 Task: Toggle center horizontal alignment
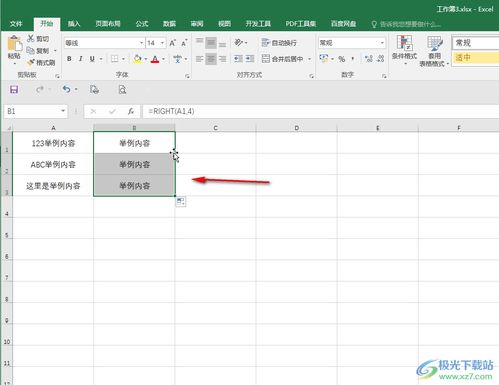tap(211, 59)
